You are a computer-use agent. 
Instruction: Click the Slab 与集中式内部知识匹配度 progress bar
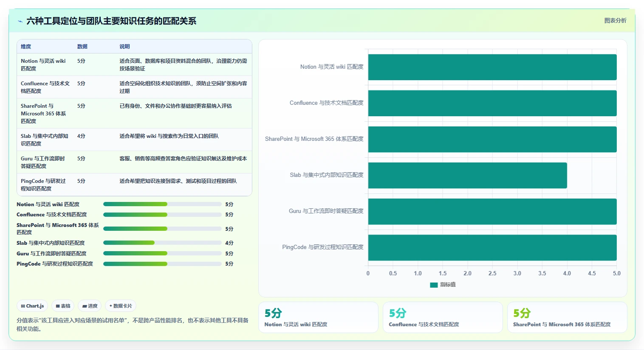[162, 243]
